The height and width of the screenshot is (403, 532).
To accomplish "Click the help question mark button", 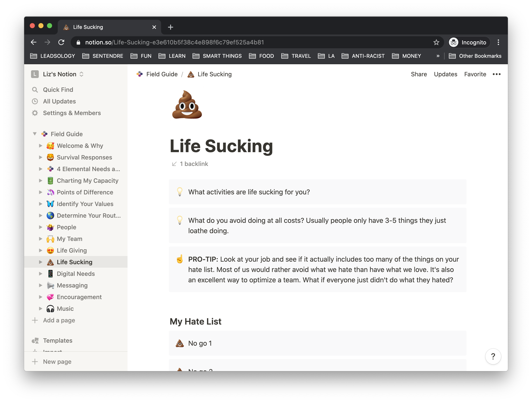I will pos(493,357).
